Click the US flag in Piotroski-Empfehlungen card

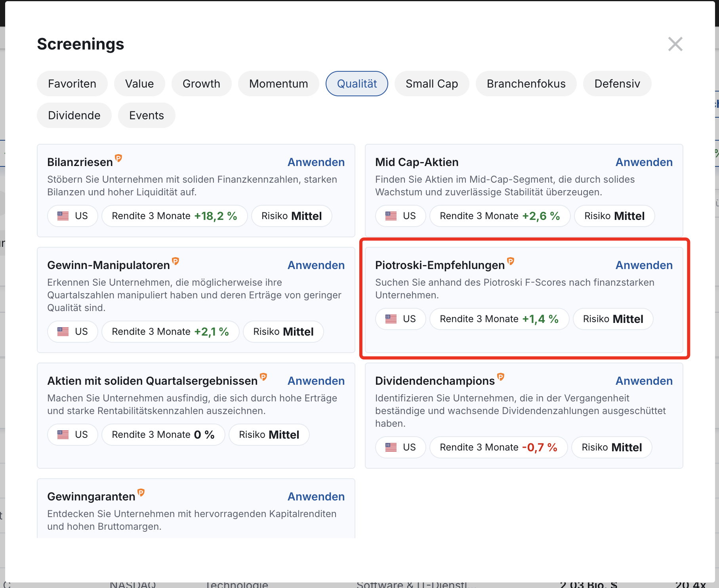coord(391,319)
